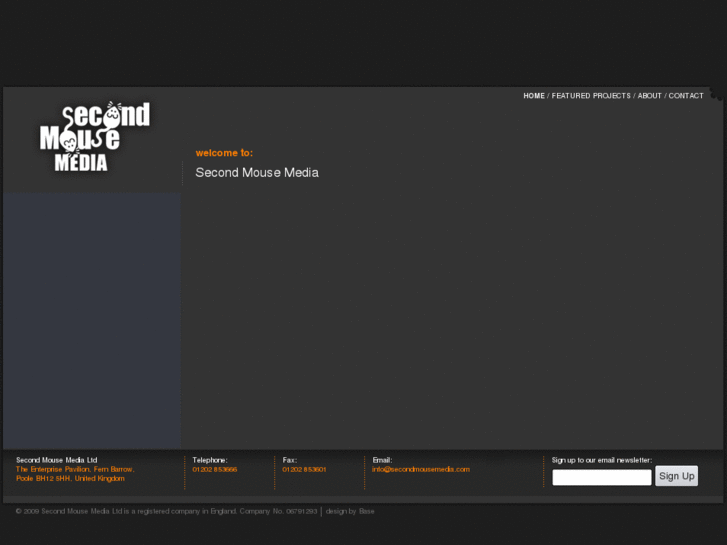Viewport: 727px width, 545px height.
Task: Open the CONTACT page
Action: pos(686,96)
